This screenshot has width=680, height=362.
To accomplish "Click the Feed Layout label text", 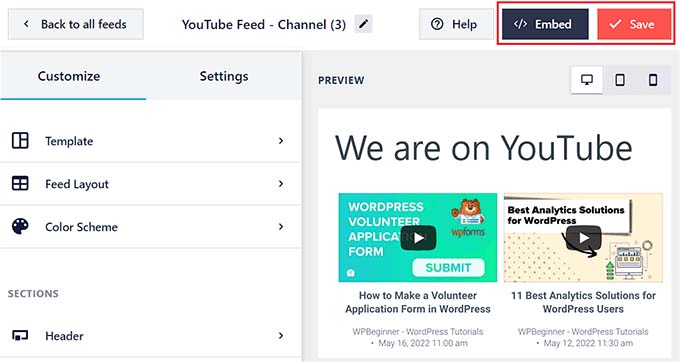I will click(77, 184).
